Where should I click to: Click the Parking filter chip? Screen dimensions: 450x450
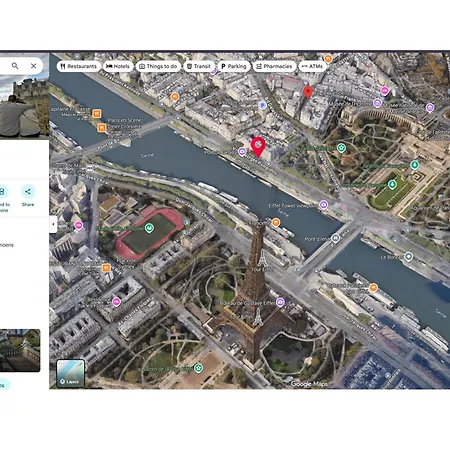click(x=234, y=66)
